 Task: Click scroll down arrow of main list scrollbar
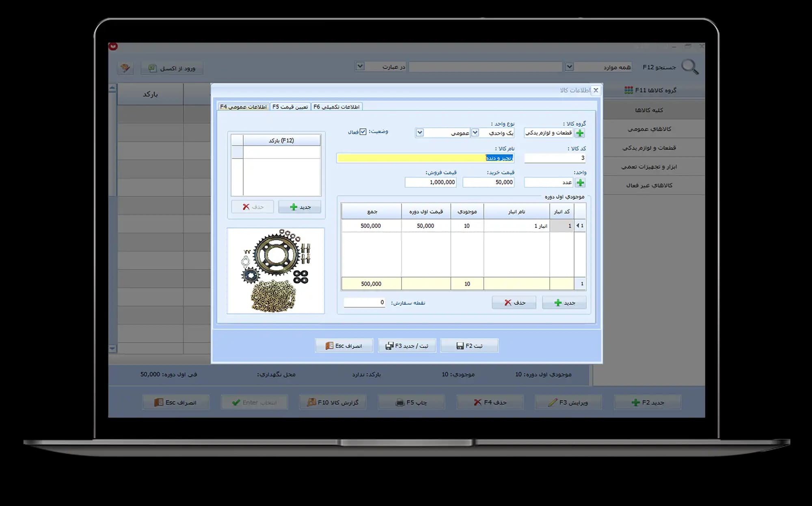pos(112,349)
